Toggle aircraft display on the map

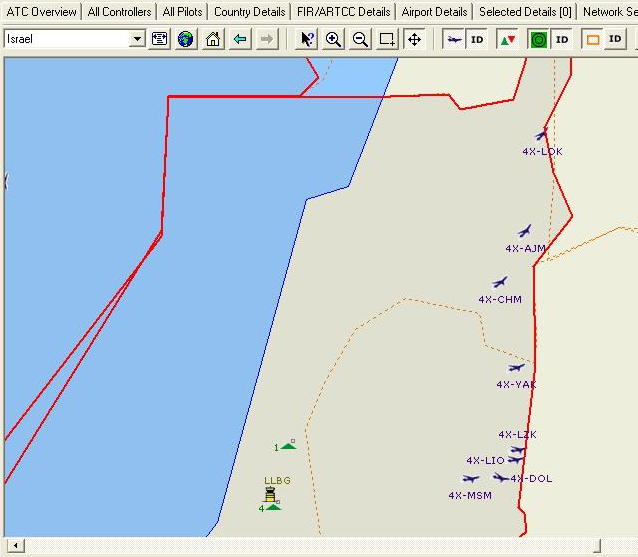click(x=455, y=39)
